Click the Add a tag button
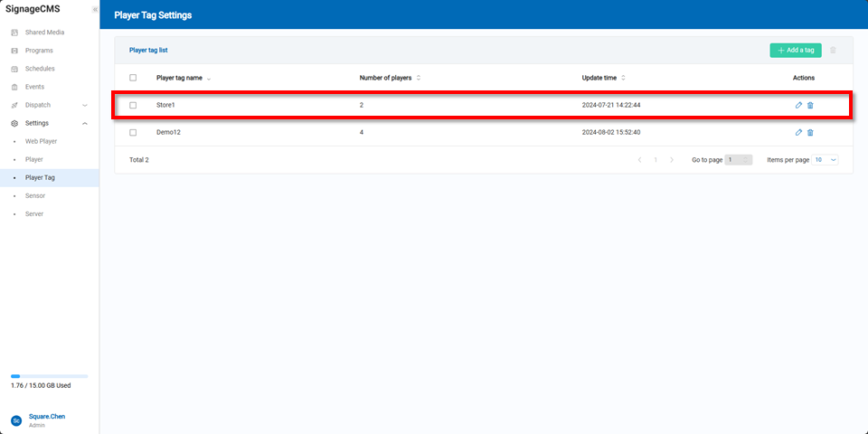868x434 pixels. 796,51
